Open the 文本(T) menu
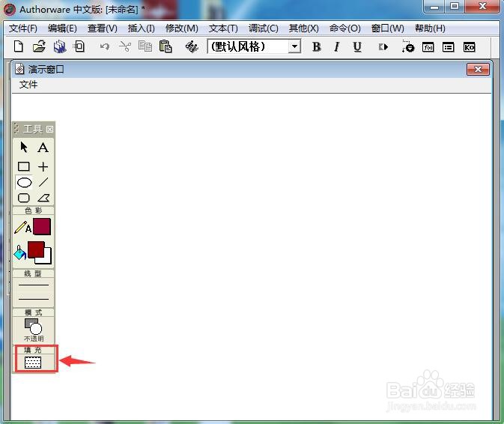 (223, 28)
